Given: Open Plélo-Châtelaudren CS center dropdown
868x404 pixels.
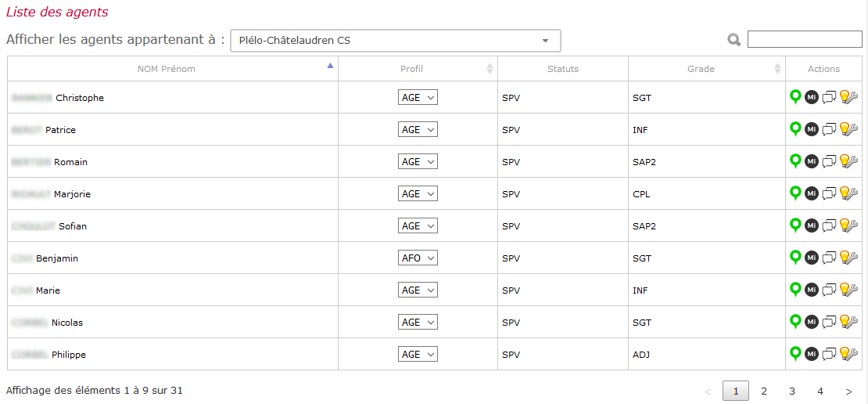Looking at the screenshot, I should 395,41.
